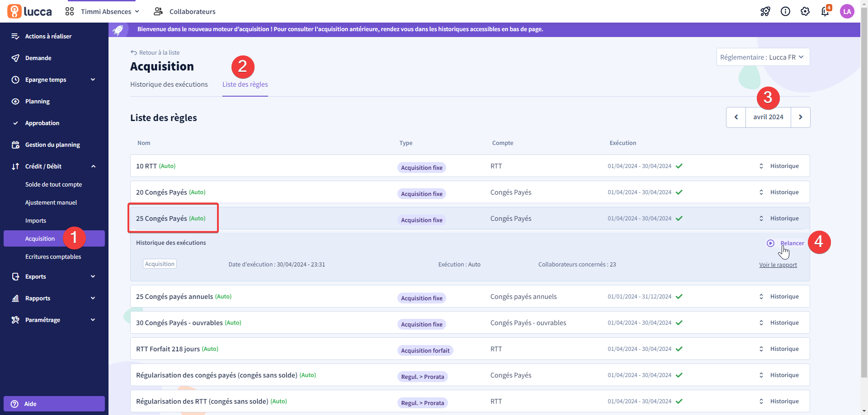
Task: Click the Epargne temps clock icon
Action: point(15,79)
